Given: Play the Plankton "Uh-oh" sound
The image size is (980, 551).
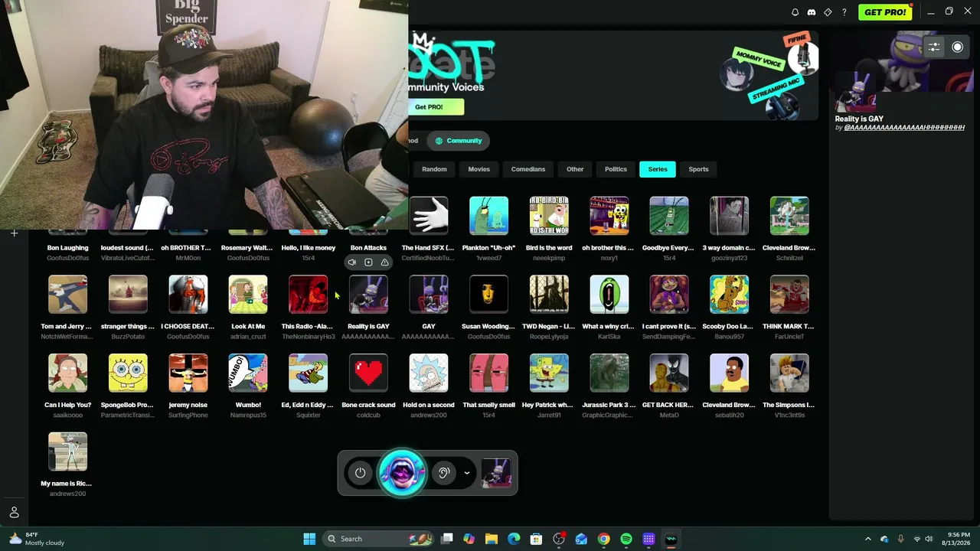Looking at the screenshot, I should [488, 216].
